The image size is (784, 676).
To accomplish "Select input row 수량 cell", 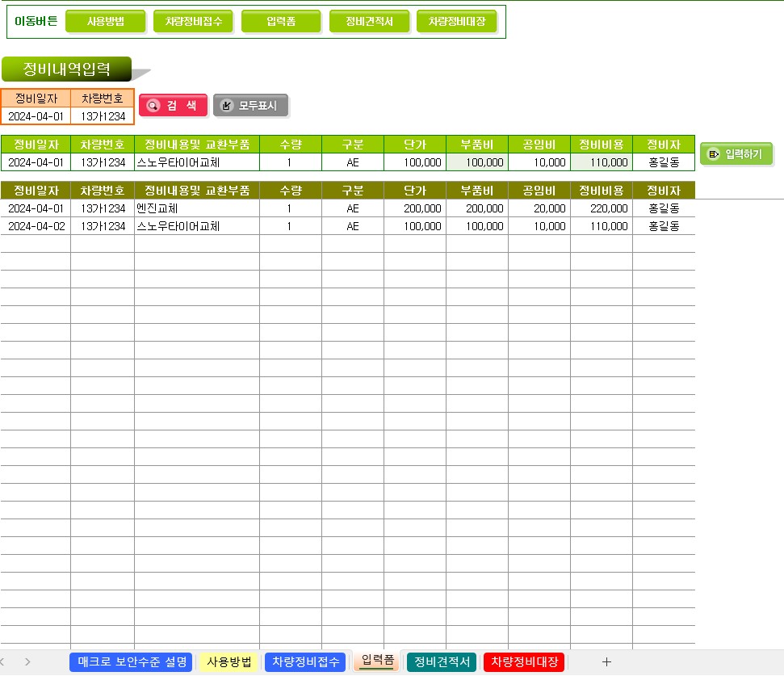I will [291, 162].
